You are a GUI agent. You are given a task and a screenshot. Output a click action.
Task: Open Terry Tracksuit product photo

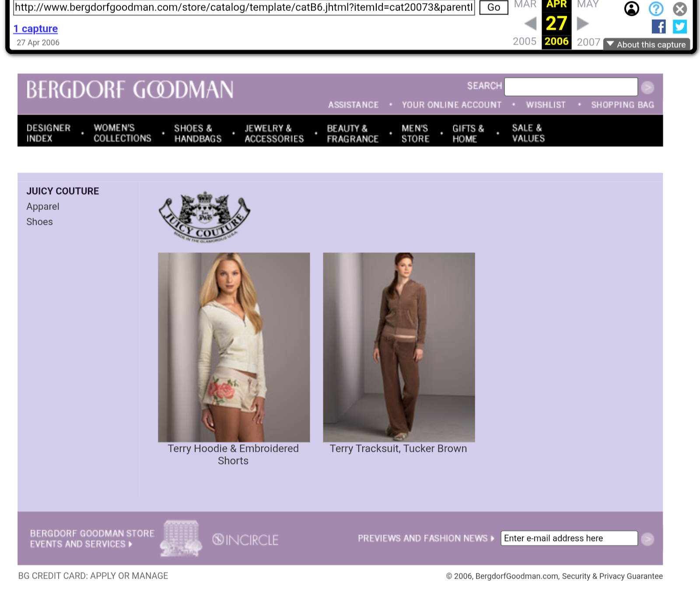pos(399,347)
